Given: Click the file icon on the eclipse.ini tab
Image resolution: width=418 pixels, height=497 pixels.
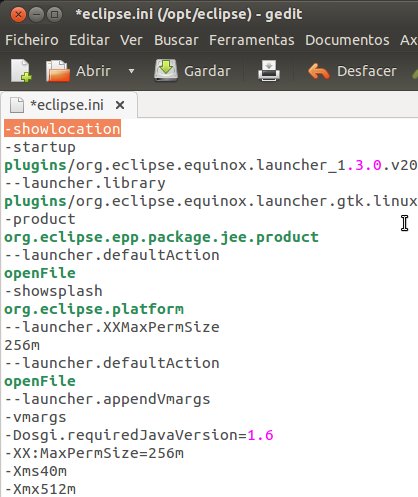Looking at the screenshot, I should pos(17,105).
